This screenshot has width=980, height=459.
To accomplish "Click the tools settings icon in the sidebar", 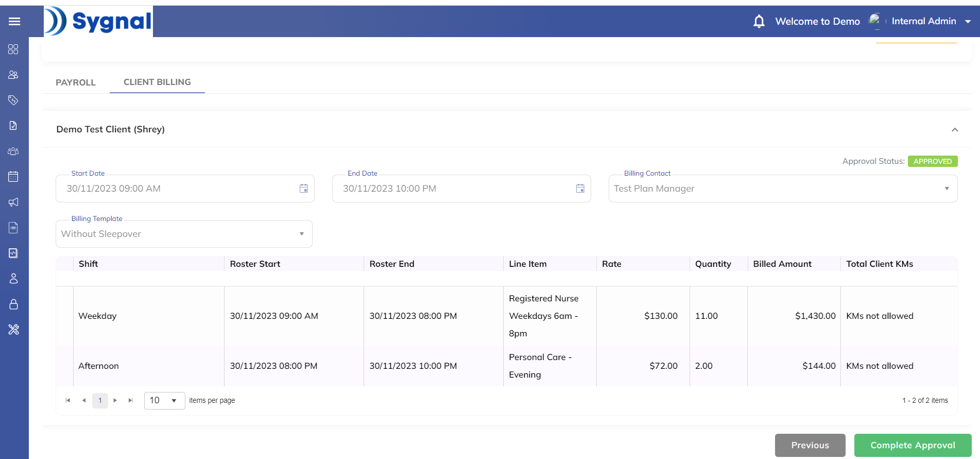I will coord(13,330).
